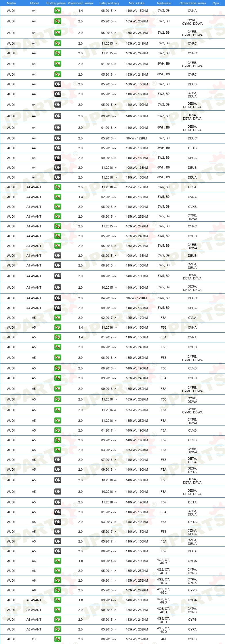Click the PB icon in the A6 05.2015 CYPB row

click(58, 590)
